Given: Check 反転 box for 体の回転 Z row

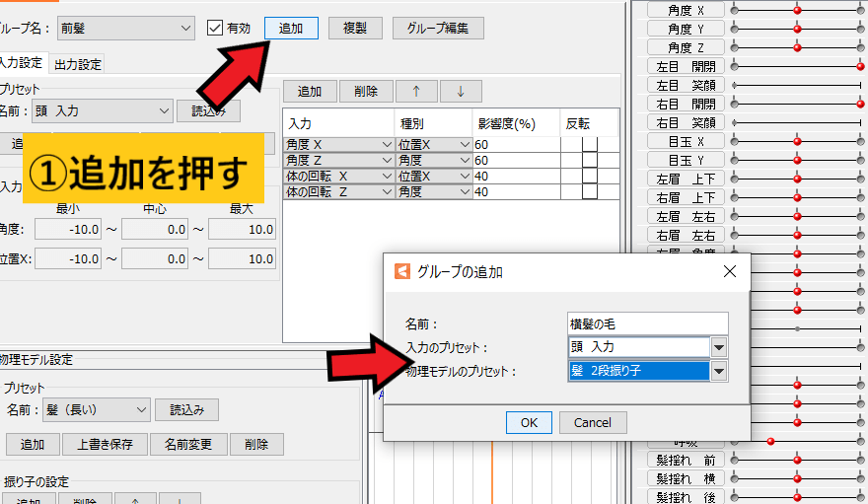Looking at the screenshot, I should coord(590,192).
